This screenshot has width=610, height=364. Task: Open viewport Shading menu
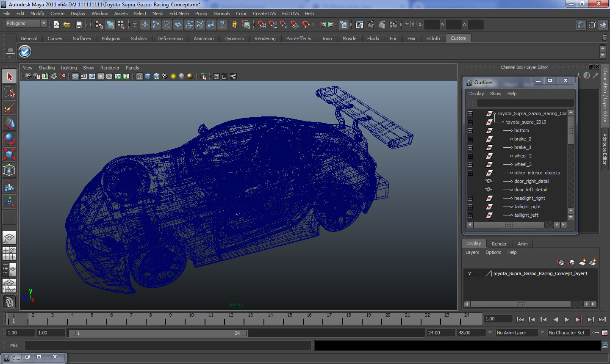(x=47, y=68)
